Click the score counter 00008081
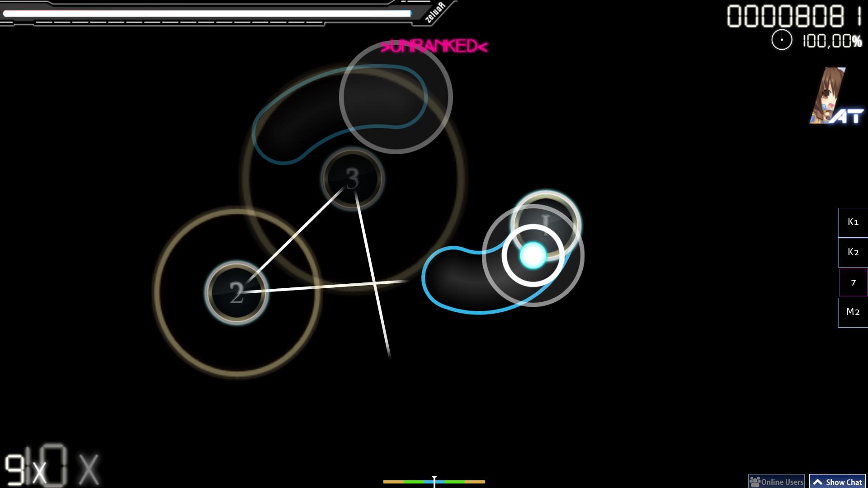868x488 pixels. click(x=794, y=16)
